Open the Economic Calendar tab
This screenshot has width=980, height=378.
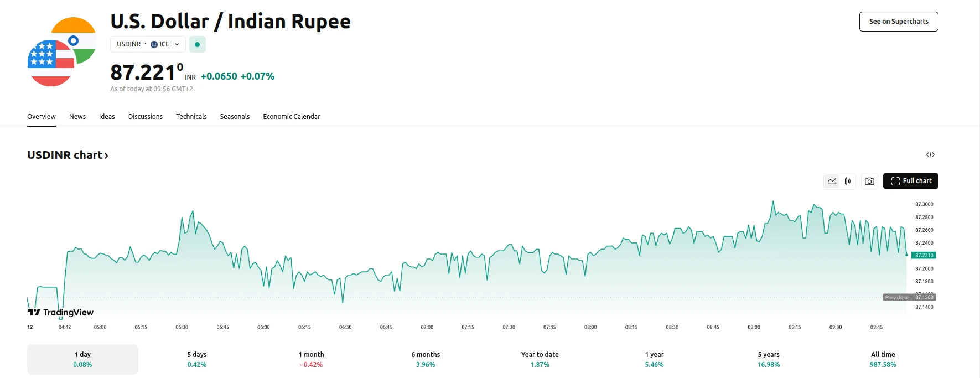[x=291, y=117]
